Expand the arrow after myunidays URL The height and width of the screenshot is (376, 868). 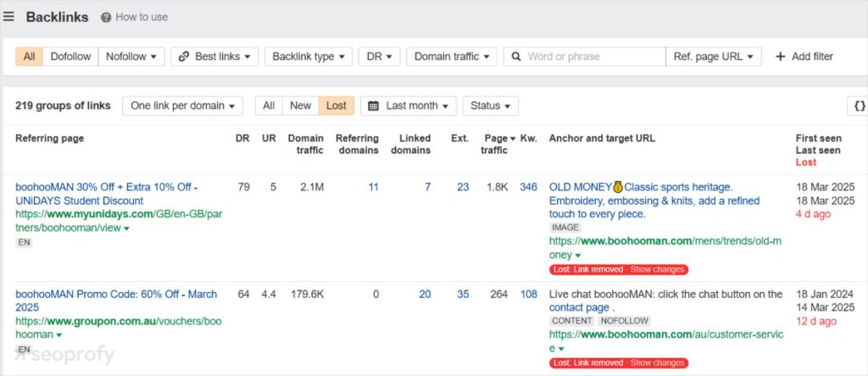click(x=127, y=228)
